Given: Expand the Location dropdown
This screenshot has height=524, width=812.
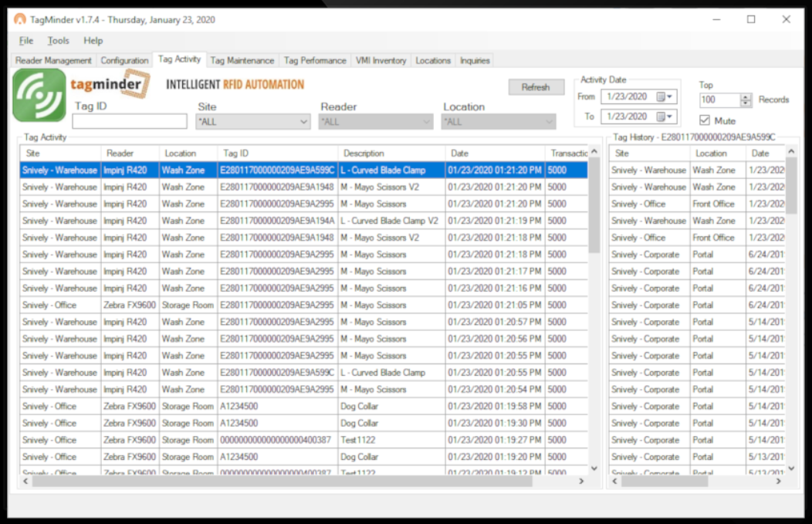Looking at the screenshot, I should click(x=549, y=122).
